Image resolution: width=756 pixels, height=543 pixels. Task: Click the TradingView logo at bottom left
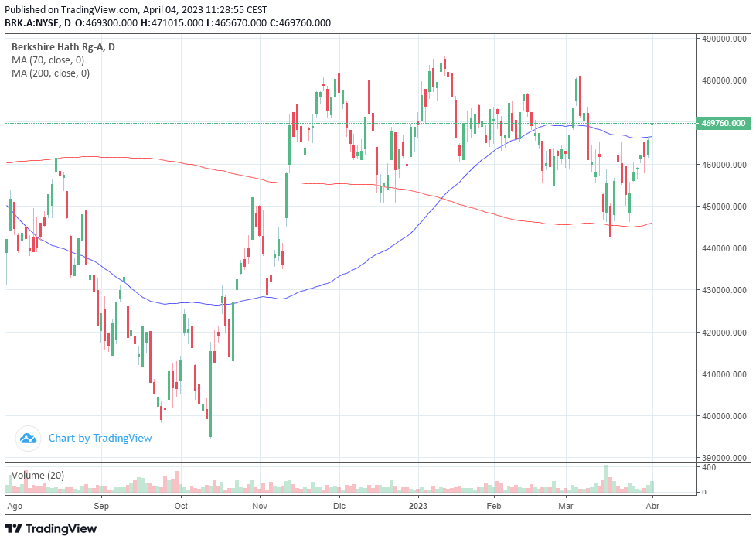point(50,528)
